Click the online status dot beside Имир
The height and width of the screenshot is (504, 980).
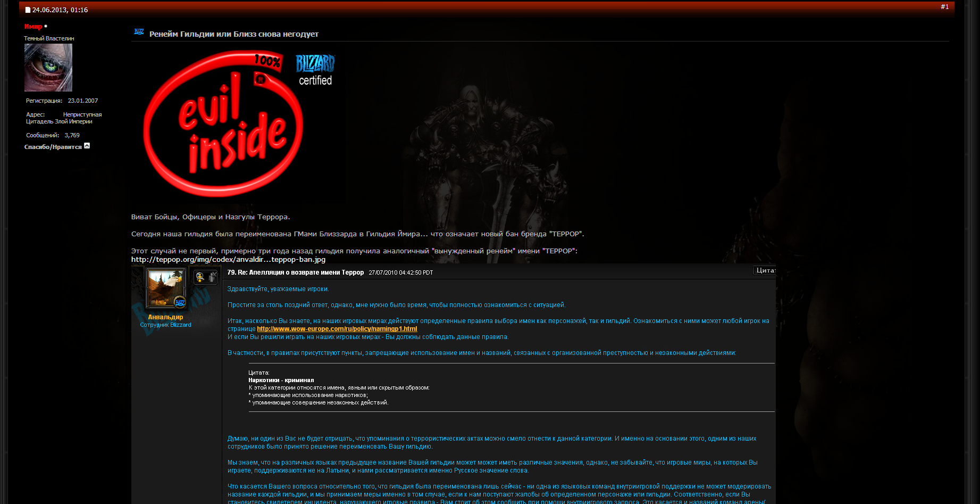click(x=46, y=26)
